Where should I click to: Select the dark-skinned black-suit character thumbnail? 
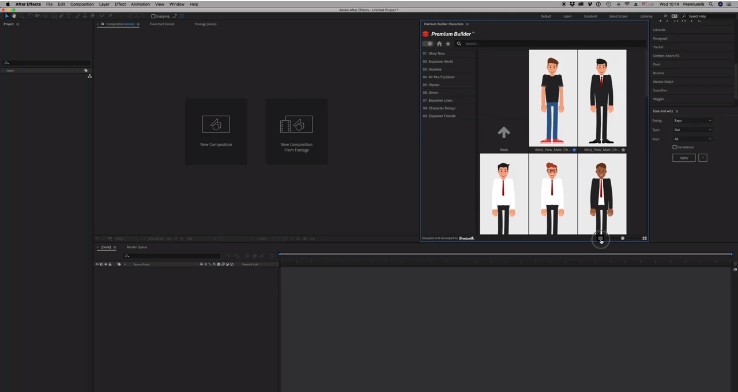point(602,194)
